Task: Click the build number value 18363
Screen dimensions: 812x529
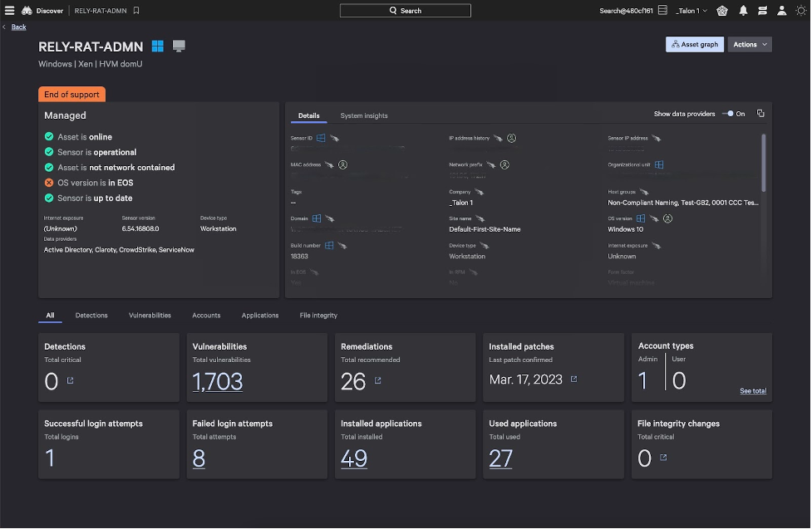Action: click(x=299, y=257)
